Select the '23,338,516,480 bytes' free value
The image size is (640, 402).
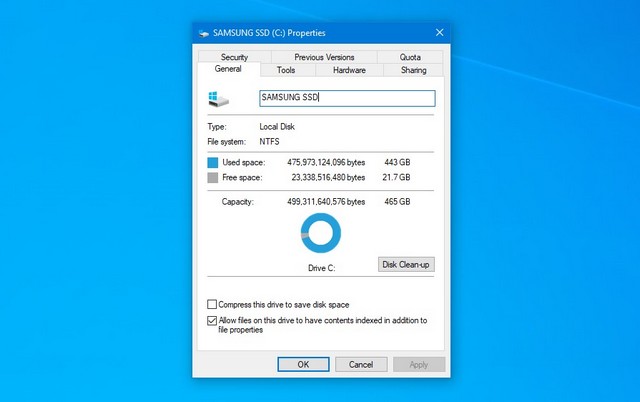[328, 178]
